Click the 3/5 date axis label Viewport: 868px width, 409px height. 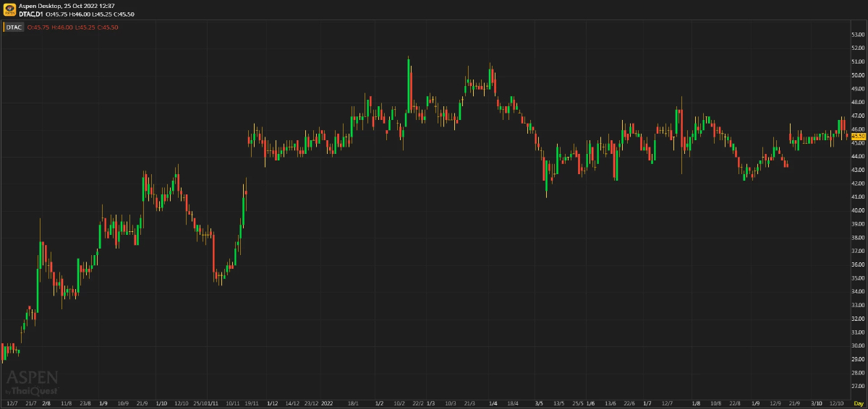[x=539, y=402]
